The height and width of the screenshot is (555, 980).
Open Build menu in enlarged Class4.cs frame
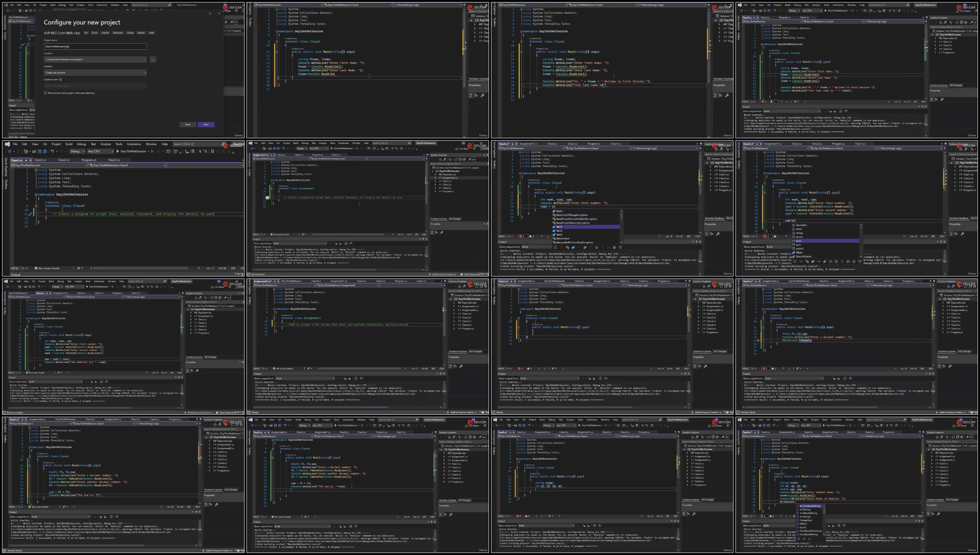[x=69, y=144]
